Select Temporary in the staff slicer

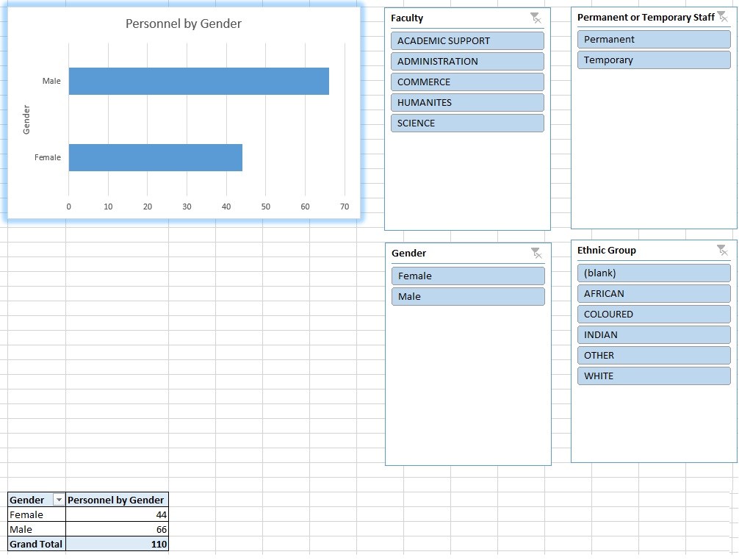click(652, 60)
